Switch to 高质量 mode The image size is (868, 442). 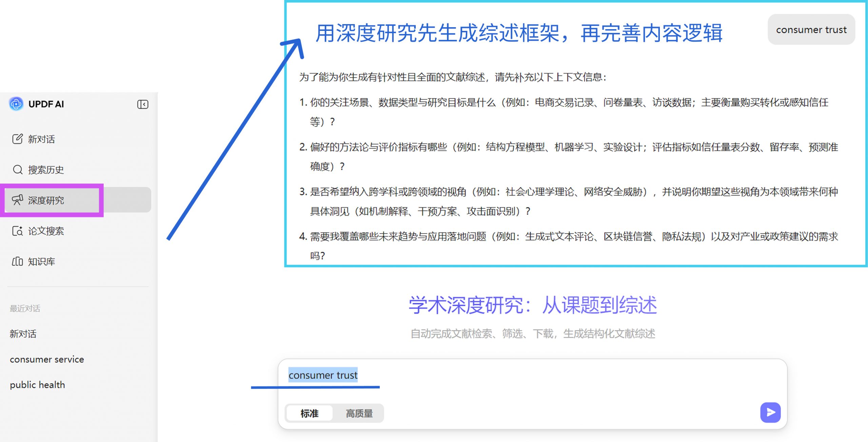(x=359, y=413)
